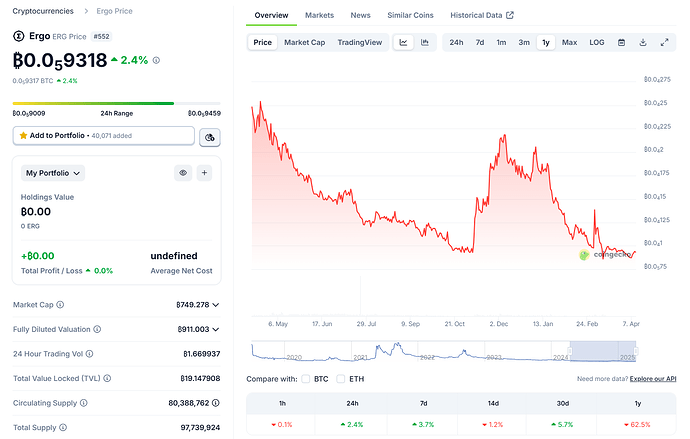Select TradingView chart mode

(x=360, y=42)
